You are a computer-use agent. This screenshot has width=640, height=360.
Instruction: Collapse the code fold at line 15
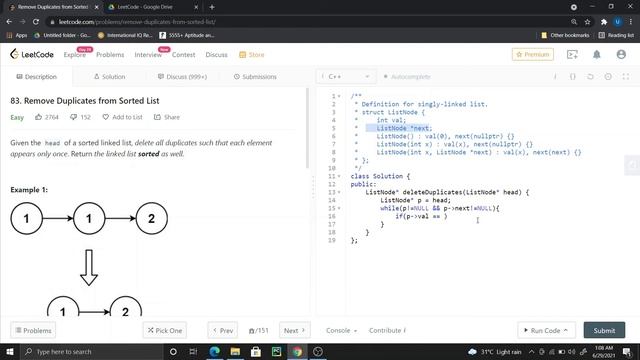[x=339, y=208]
